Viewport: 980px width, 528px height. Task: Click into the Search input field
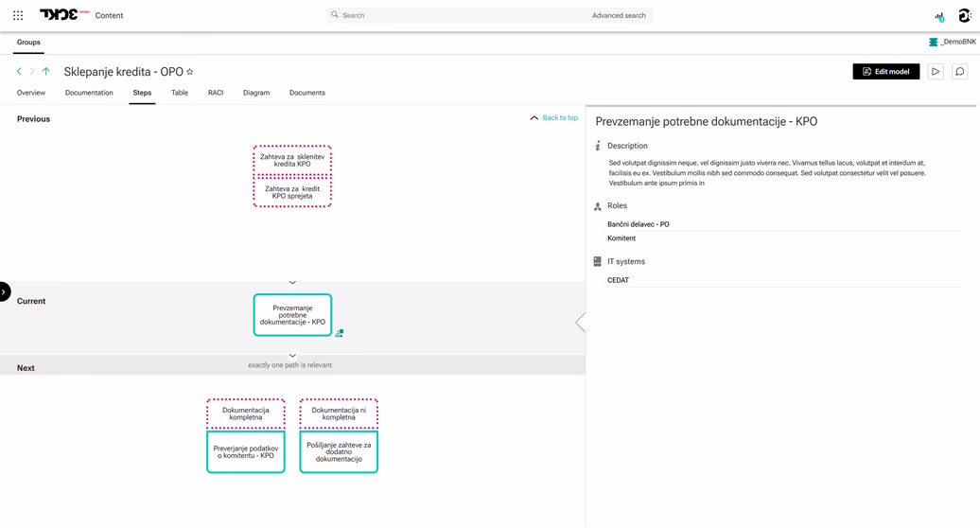(454, 15)
